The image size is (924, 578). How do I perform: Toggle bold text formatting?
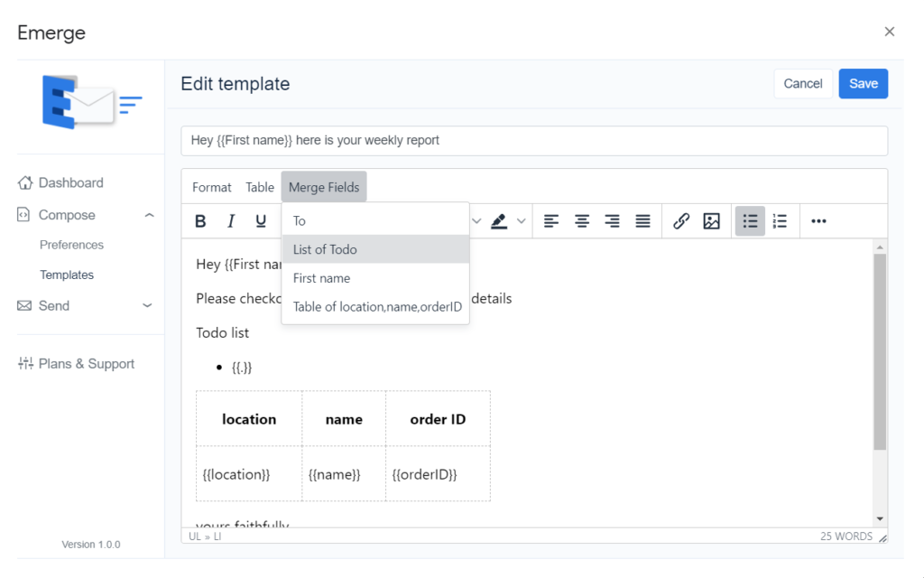(201, 221)
